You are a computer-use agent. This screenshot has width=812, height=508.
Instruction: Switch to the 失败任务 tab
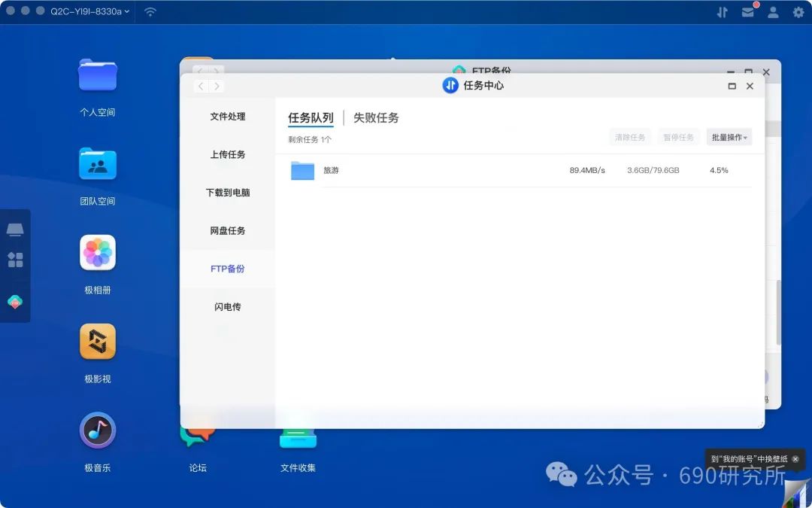(x=376, y=117)
